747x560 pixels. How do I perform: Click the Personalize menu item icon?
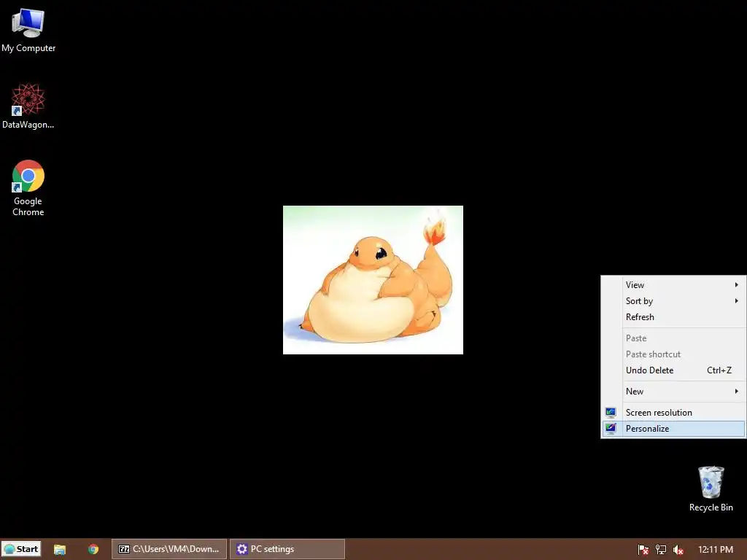pyautogui.click(x=611, y=429)
